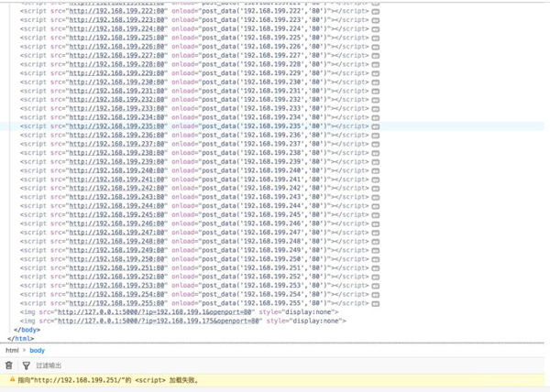Click the event badge on 192.168.199.237 script row

coord(375,145)
